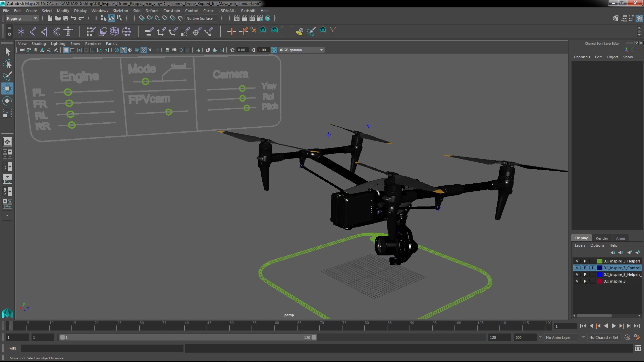Toggle Snap to Curves icon
Image resolution: width=644 pixels, height=362 pixels.
point(149,18)
